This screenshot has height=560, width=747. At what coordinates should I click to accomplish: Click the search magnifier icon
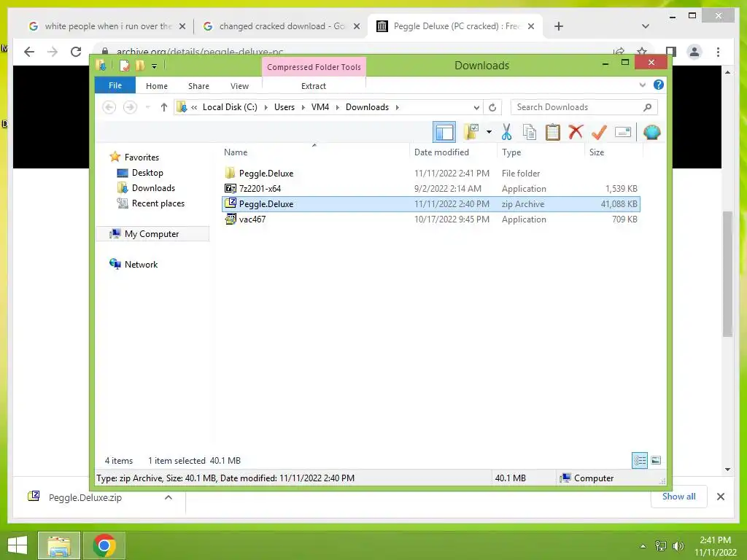point(647,107)
